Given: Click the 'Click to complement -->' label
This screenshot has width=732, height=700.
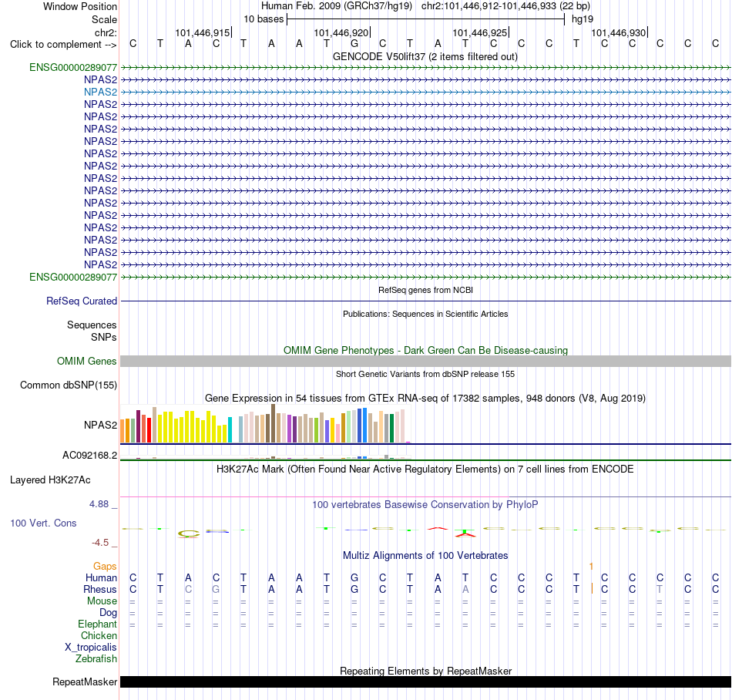Looking at the screenshot, I should click(x=63, y=45).
